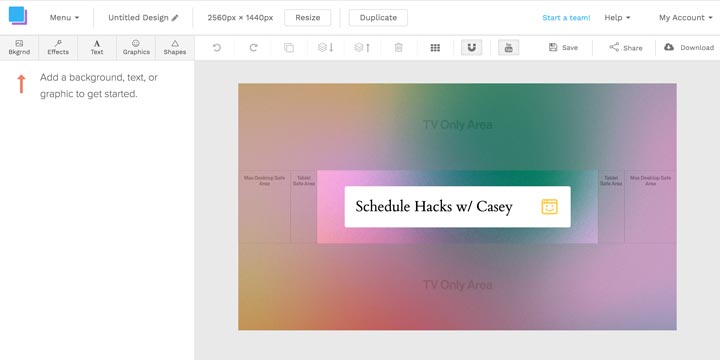Click the Snappr app logo
Screen dimensions: 720x360
[x=18, y=16]
